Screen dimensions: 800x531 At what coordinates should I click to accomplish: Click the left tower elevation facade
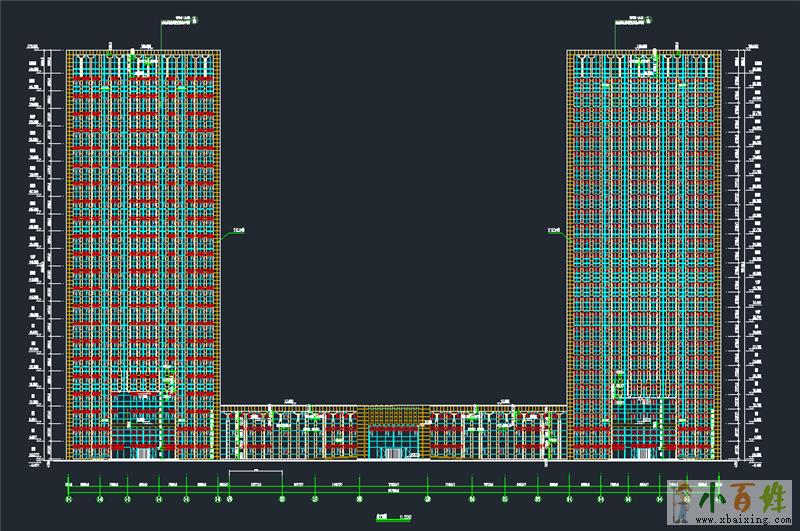[143, 250]
